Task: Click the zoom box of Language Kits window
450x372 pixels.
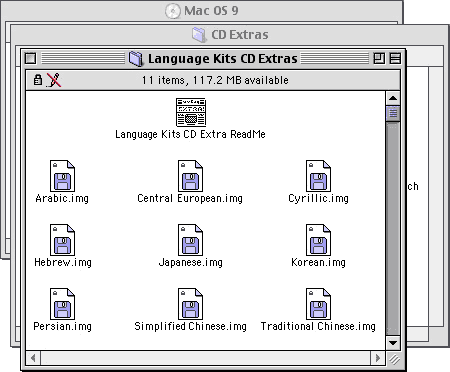Action: [x=379, y=58]
